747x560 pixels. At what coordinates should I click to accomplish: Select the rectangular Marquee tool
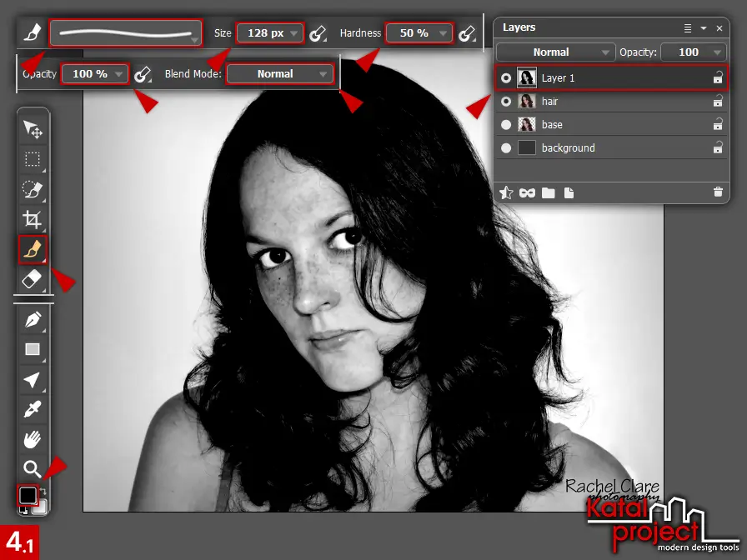click(33, 160)
